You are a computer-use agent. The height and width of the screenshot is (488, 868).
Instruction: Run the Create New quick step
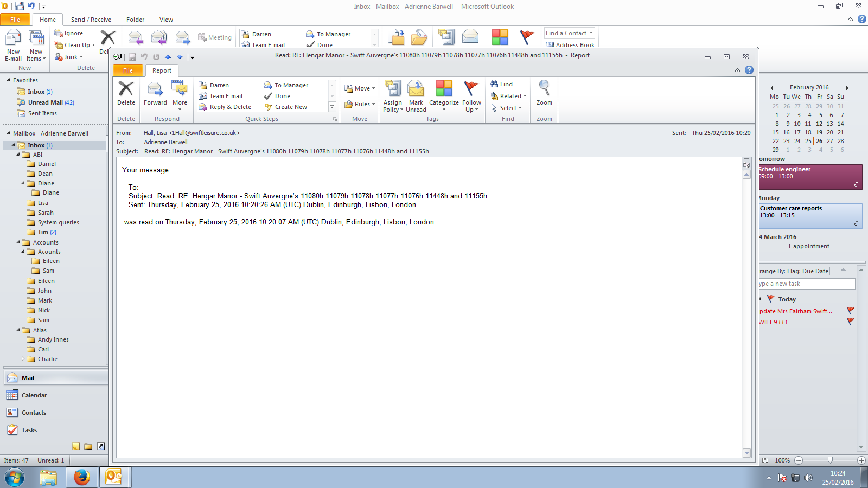285,107
